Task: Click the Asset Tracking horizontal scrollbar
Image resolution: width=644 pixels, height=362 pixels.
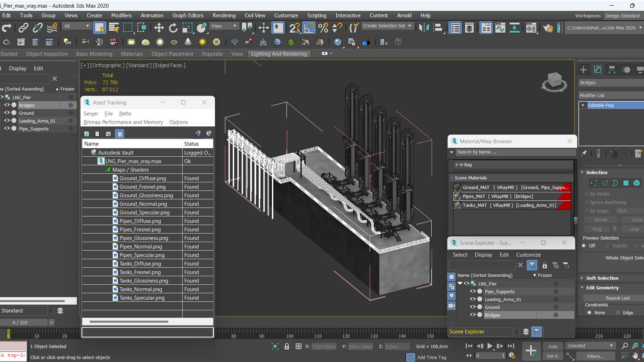Action: pyautogui.click(x=129, y=322)
